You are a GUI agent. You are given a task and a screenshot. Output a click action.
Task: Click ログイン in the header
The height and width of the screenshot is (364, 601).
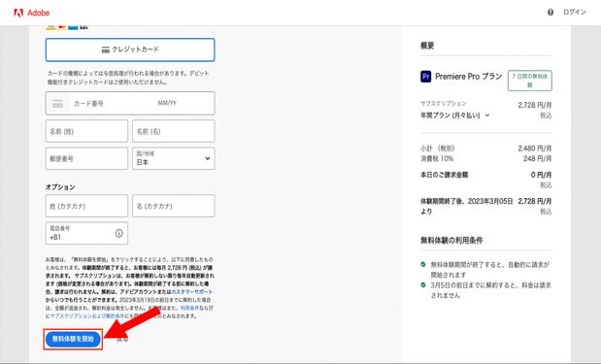[x=575, y=13]
